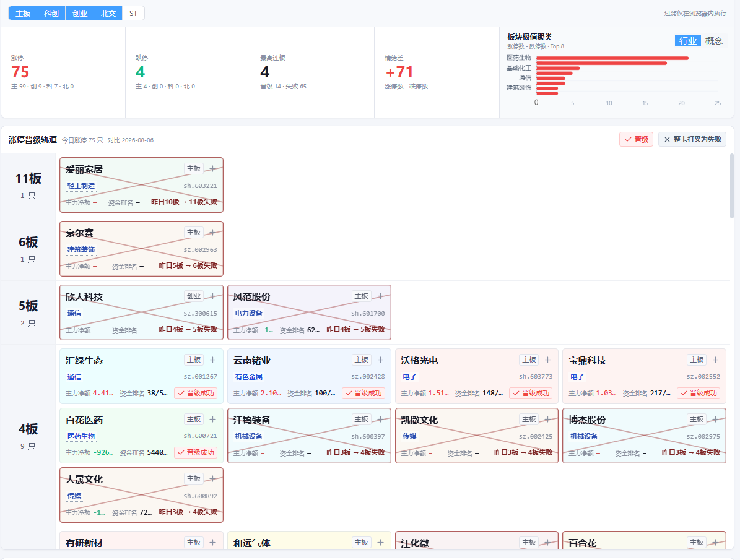This screenshot has height=560, width=740.
Task: Click plus icon on 大晟文化 card
Action: pyautogui.click(x=212, y=479)
